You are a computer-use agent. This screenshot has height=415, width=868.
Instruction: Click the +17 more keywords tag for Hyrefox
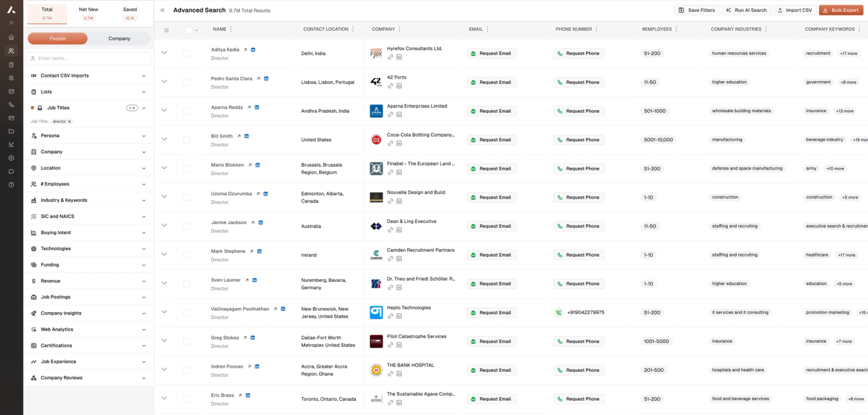848,53
